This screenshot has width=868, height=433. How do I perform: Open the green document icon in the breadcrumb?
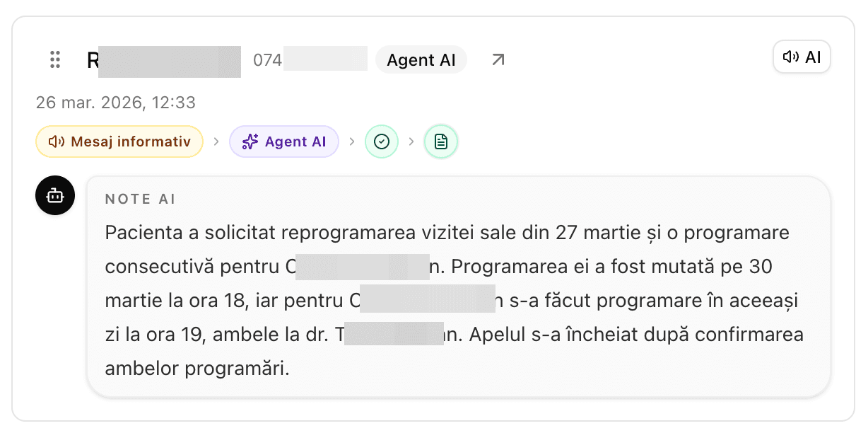[x=440, y=142]
